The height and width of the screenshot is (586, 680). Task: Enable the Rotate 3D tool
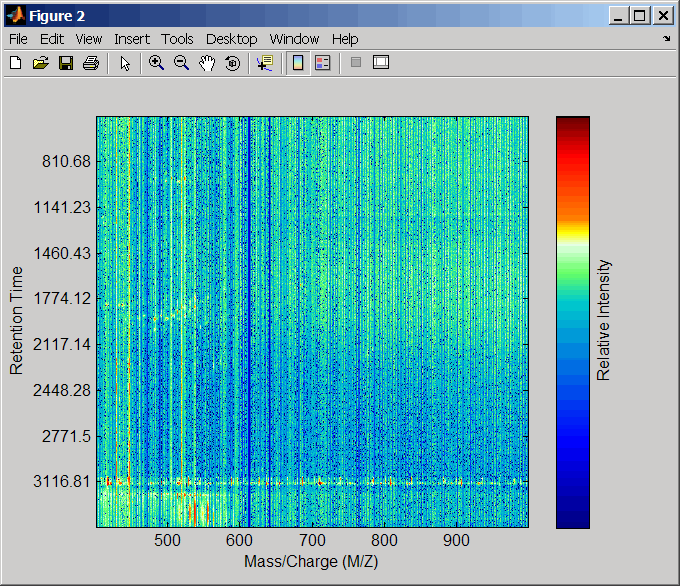coord(232,63)
